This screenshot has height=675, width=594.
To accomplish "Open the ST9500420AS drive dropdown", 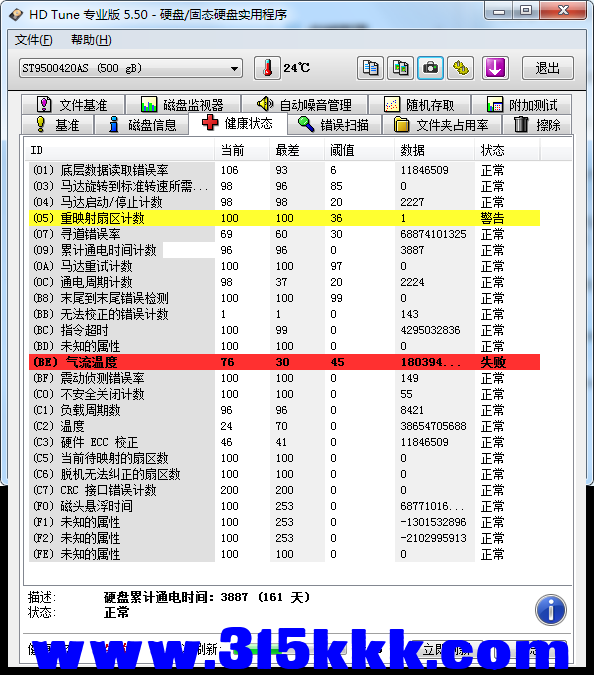I will coord(131,68).
